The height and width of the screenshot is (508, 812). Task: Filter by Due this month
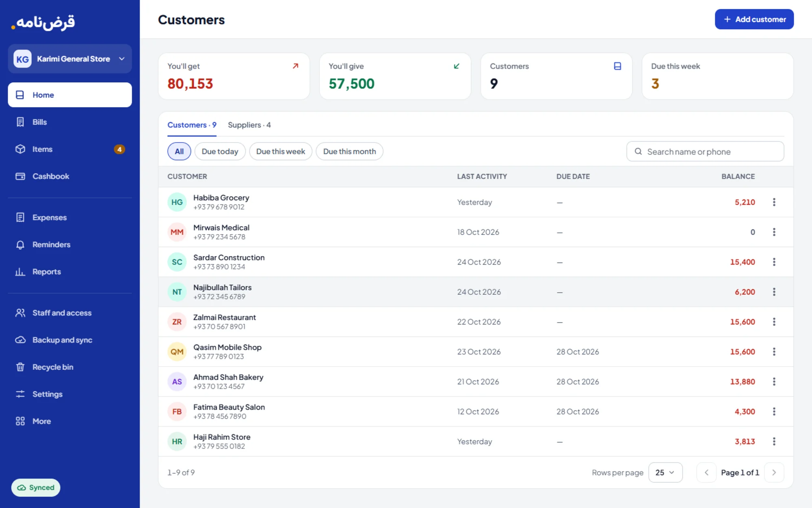(x=350, y=151)
